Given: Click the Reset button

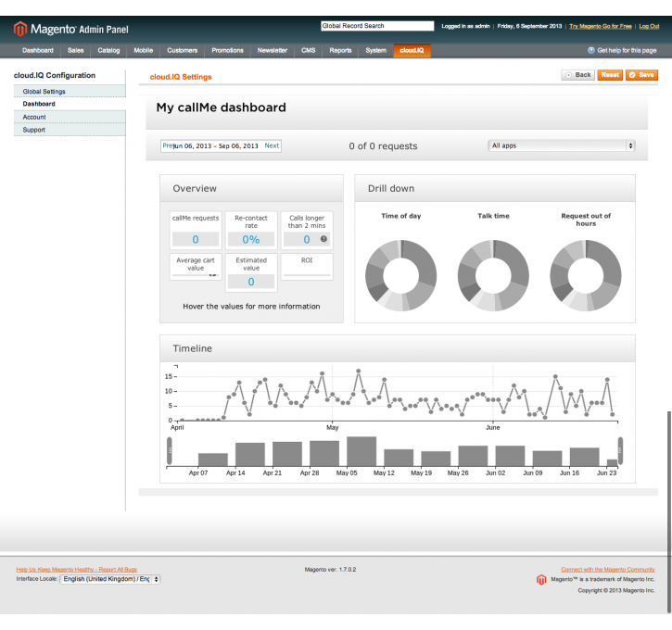Looking at the screenshot, I should [610, 75].
